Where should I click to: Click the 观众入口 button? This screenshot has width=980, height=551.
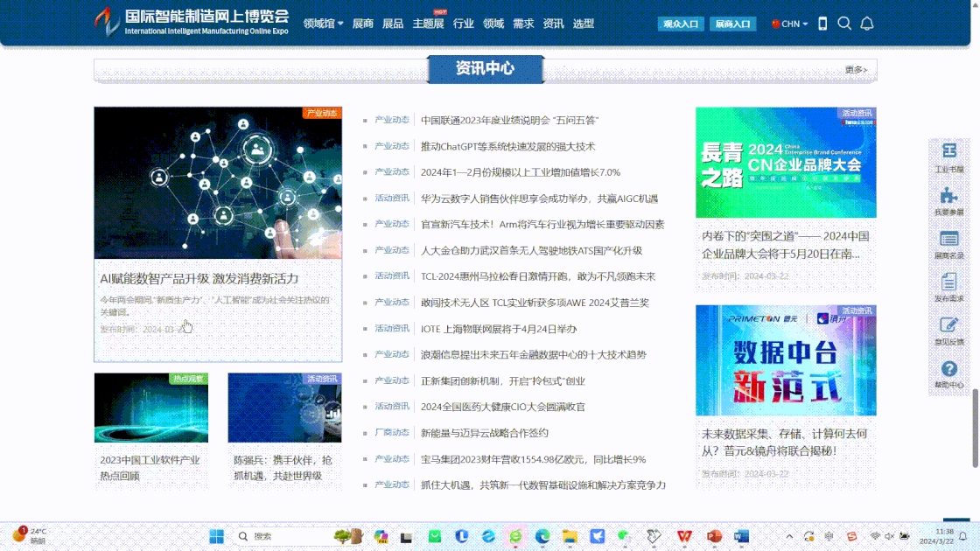pos(681,24)
